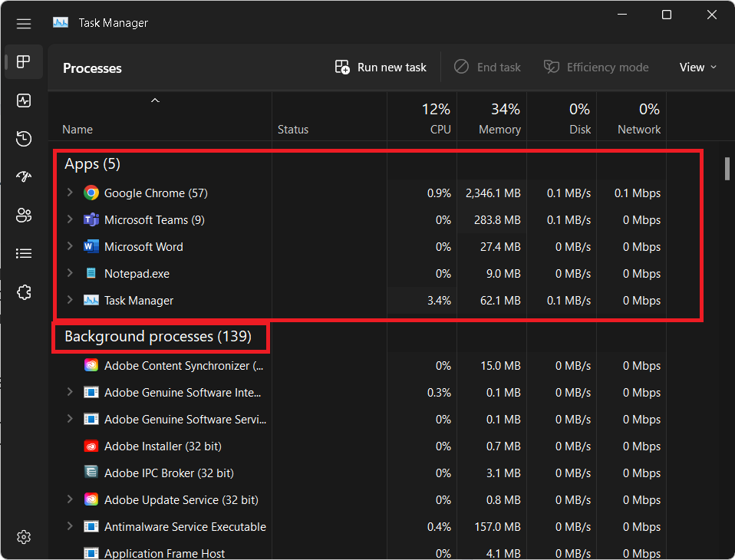
Task: Expand Microsoft Word process row
Action: point(70,245)
